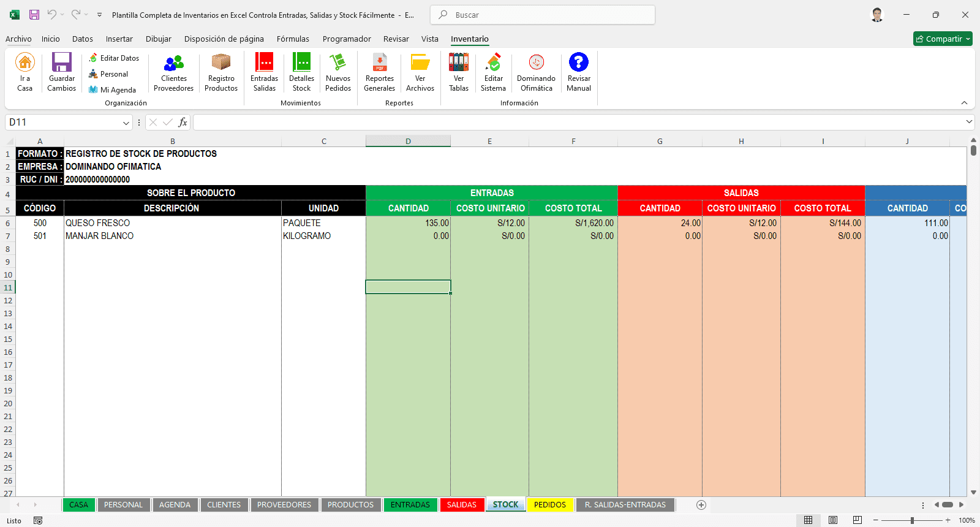Image resolution: width=980 pixels, height=527 pixels.
Task: Click sheet tab scroll right arrow
Action: pos(36,505)
